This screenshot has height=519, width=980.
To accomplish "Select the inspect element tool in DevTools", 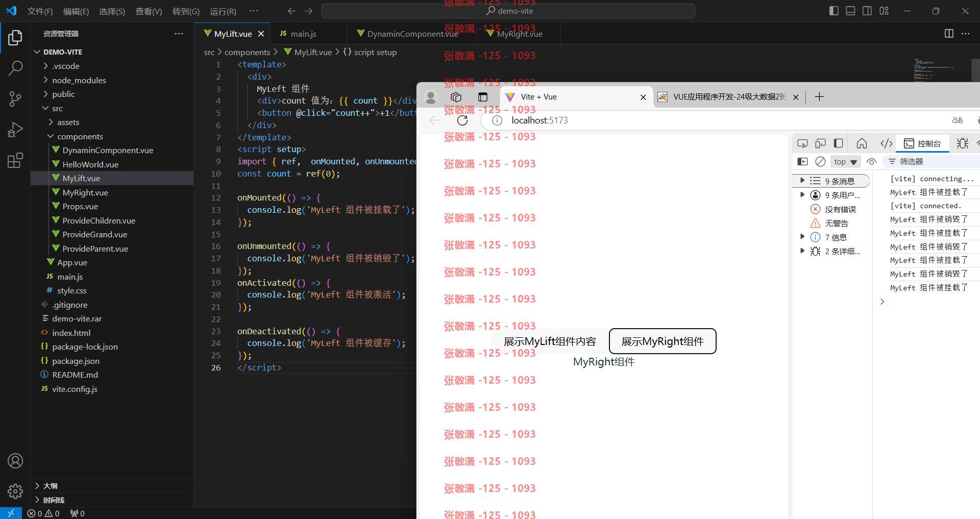I will [x=802, y=143].
